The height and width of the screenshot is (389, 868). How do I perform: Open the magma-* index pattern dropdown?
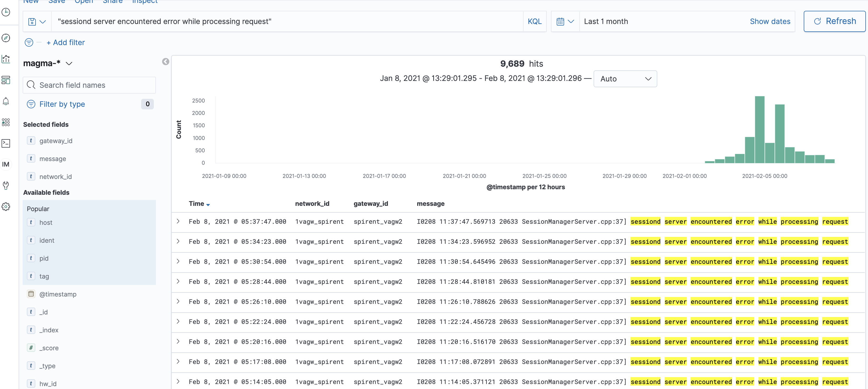click(x=48, y=63)
